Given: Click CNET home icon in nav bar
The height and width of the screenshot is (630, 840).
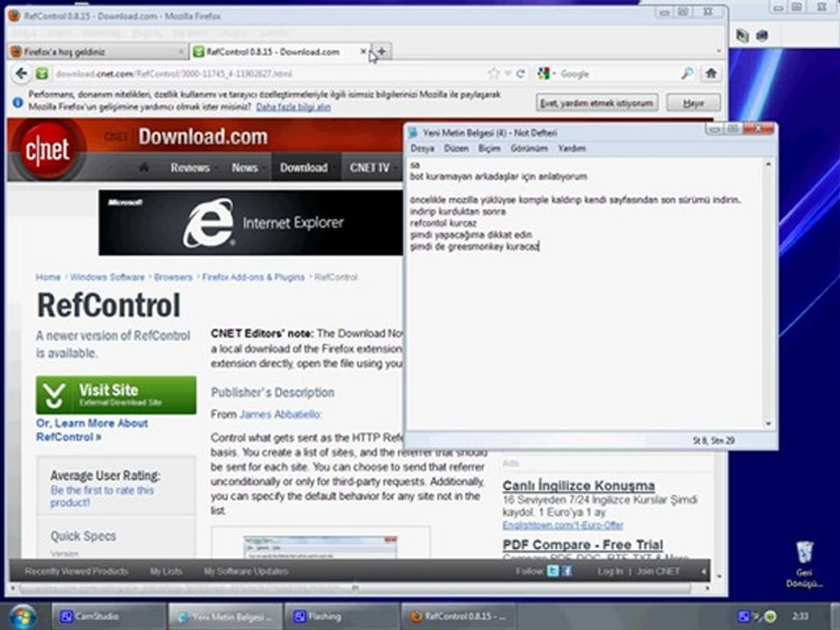Looking at the screenshot, I should (143, 168).
